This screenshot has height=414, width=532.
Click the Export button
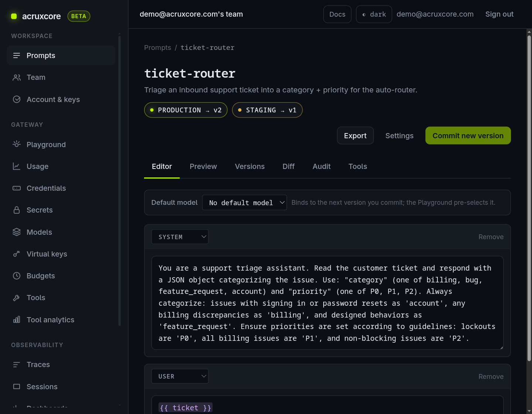[355, 136]
